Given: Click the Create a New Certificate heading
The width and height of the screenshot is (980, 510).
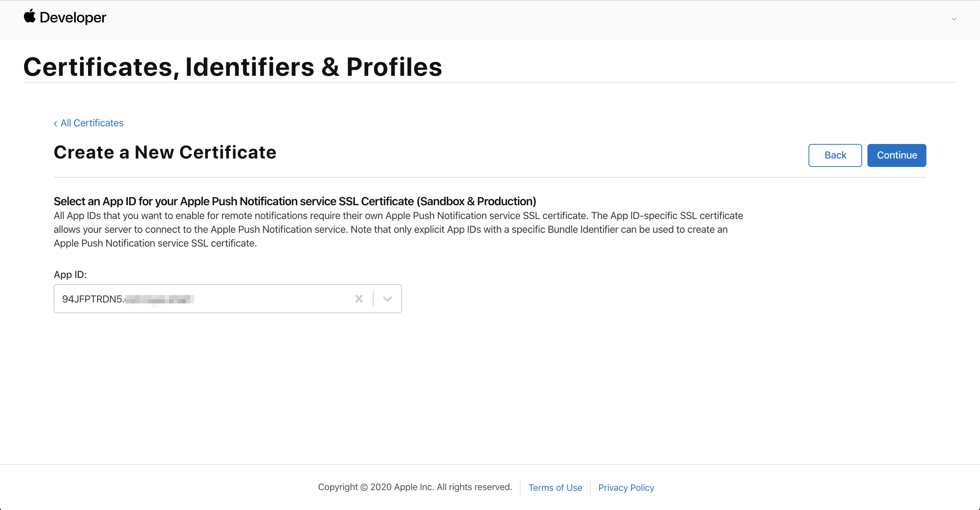Looking at the screenshot, I should coord(165,152).
